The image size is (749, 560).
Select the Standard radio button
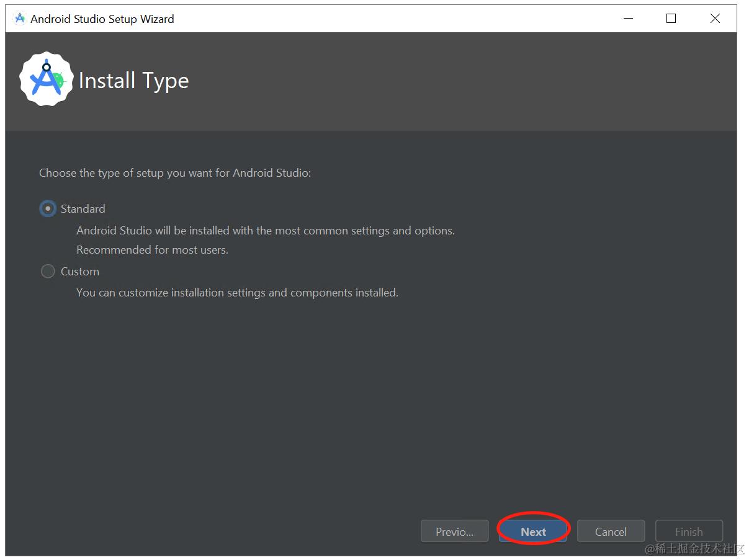click(48, 209)
